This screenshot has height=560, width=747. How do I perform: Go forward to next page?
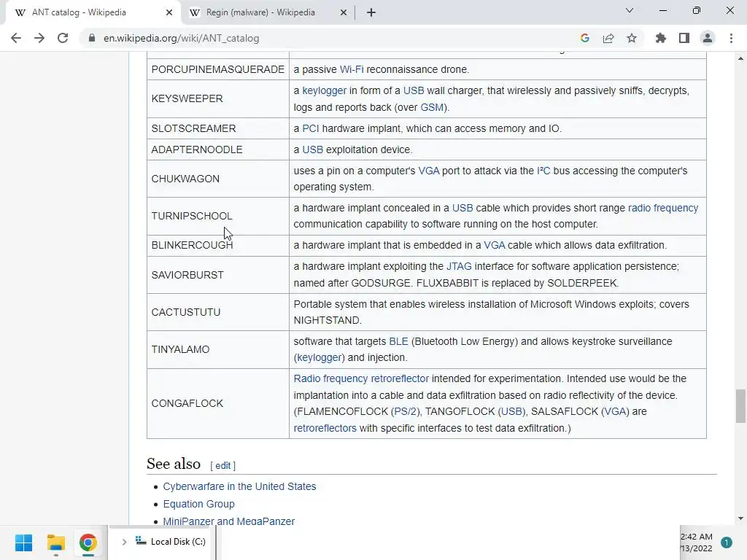click(39, 38)
